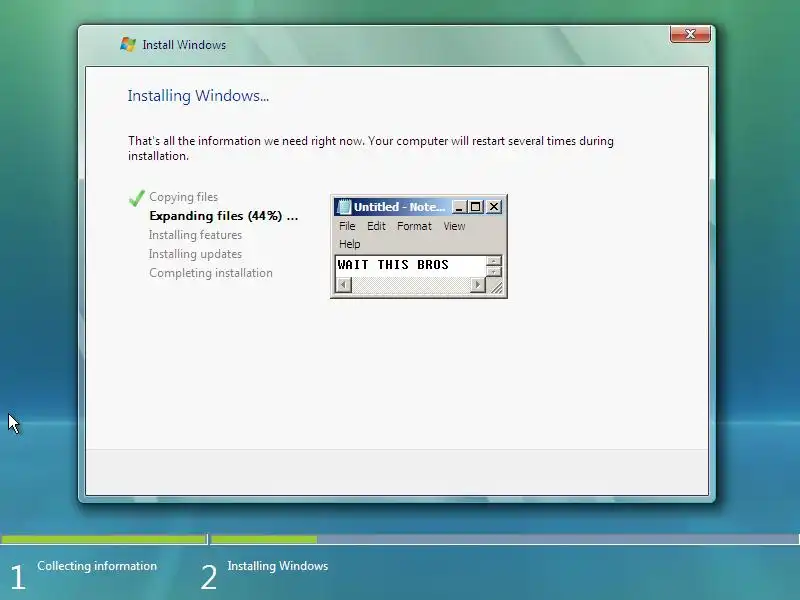The image size is (800, 600).
Task: Click the 'Installing Windows...' heading
Action: coord(198,96)
